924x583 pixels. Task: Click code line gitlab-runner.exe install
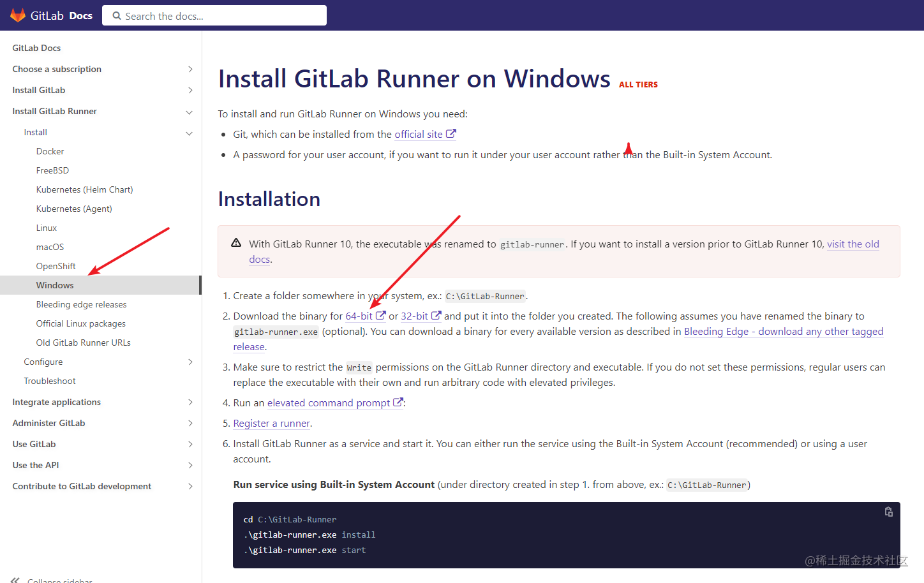click(x=309, y=535)
